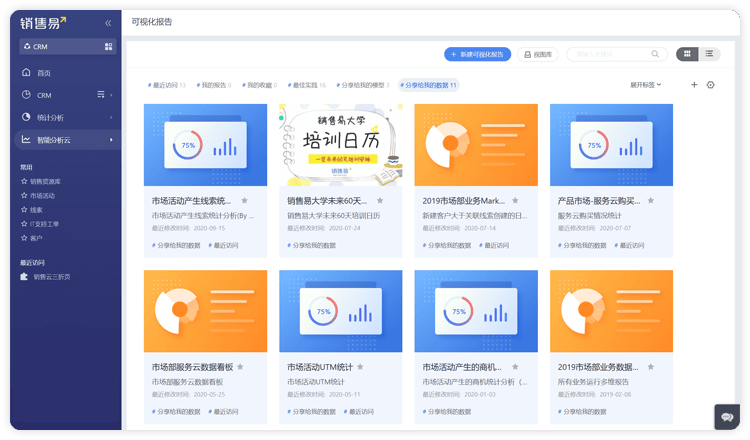
Task: Favorite the 销售易大学未来60天 report star
Action: 380,200
